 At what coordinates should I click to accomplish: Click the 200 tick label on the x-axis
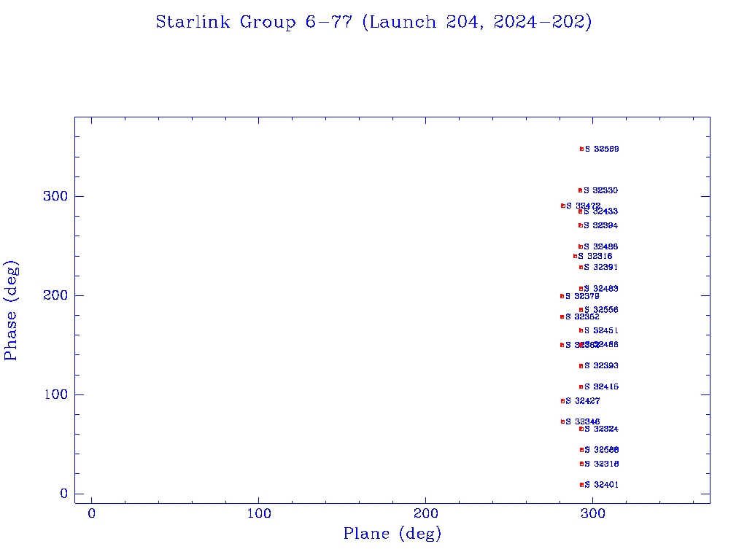pos(426,513)
